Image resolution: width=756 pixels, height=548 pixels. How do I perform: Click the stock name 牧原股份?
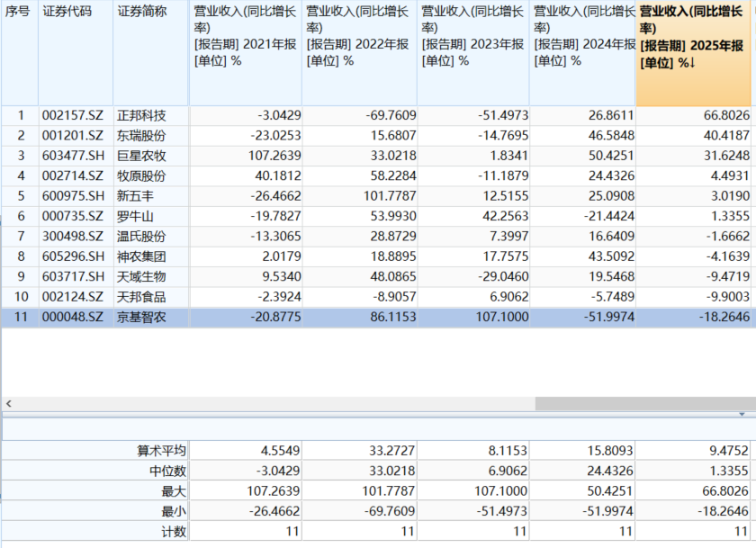tap(141, 176)
